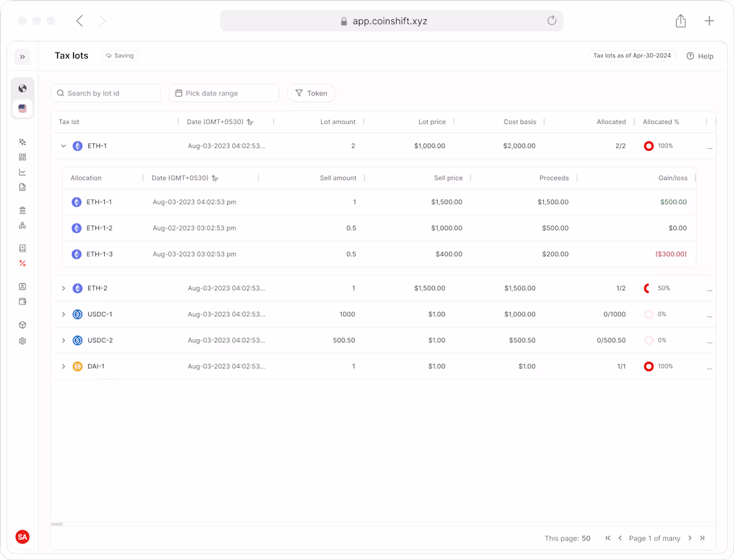Open Settings via the gear icon
Viewport: 734px width, 560px height.
(x=23, y=340)
